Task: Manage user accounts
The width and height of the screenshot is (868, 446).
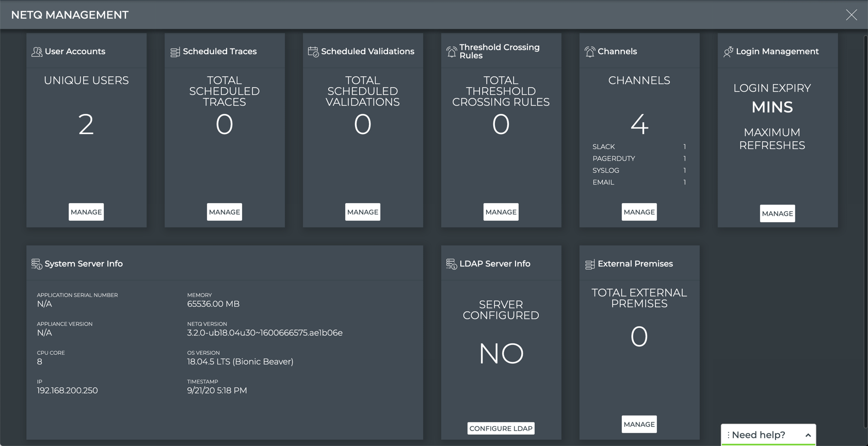Action: [x=86, y=212]
